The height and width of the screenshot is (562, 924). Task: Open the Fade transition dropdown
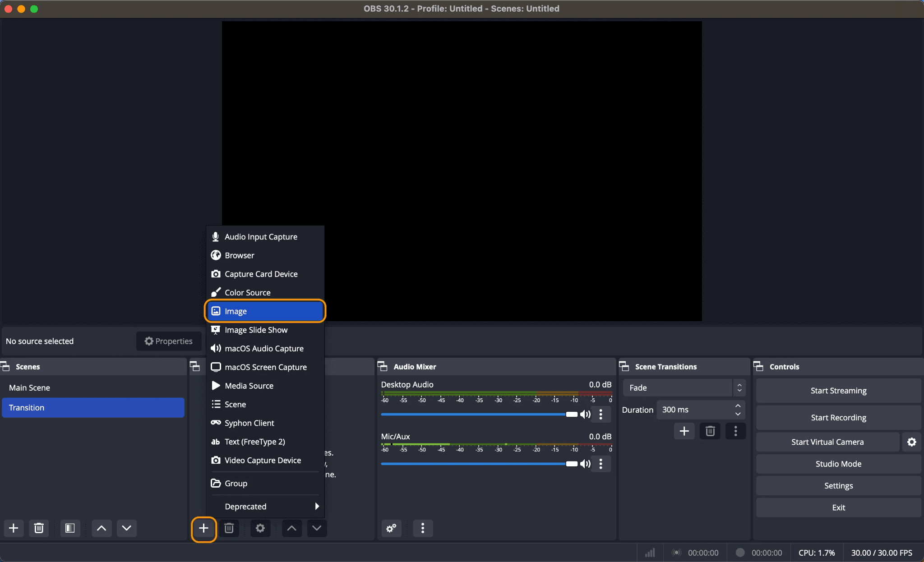pyautogui.click(x=684, y=388)
